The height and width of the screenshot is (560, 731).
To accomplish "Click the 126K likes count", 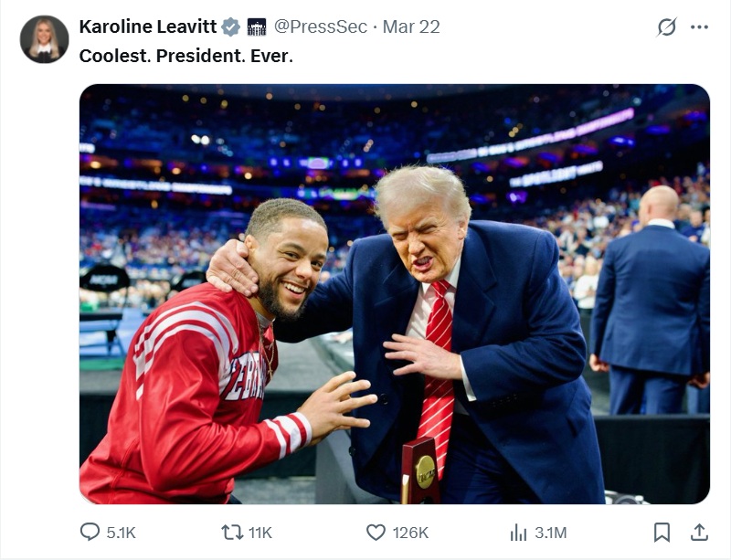I will pos(410,533).
